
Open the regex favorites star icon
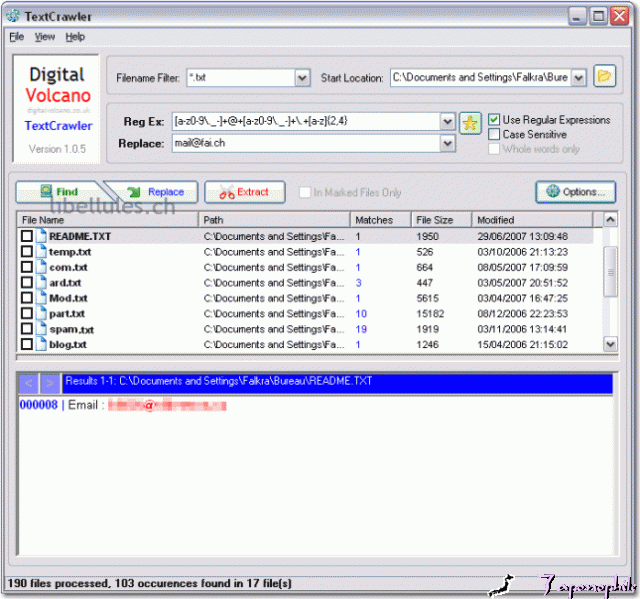[x=470, y=123]
